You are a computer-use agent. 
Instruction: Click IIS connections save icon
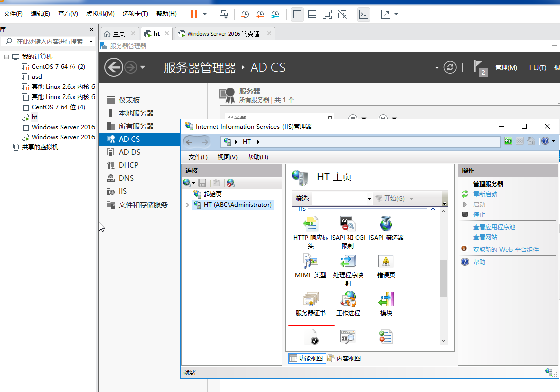pyautogui.click(x=202, y=183)
